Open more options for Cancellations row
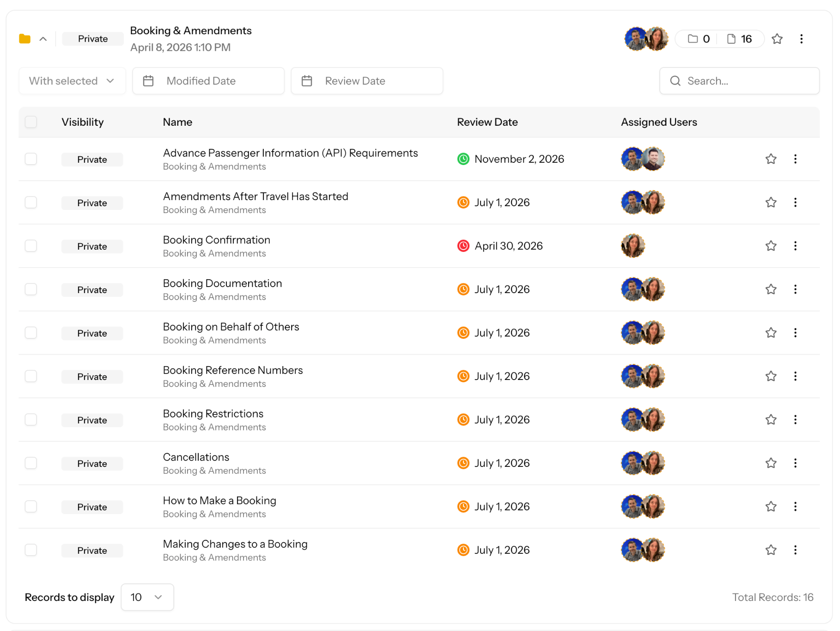 795,463
